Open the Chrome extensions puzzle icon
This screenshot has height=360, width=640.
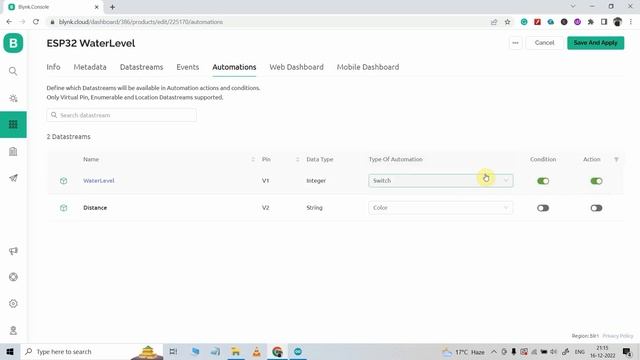point(591,22)
